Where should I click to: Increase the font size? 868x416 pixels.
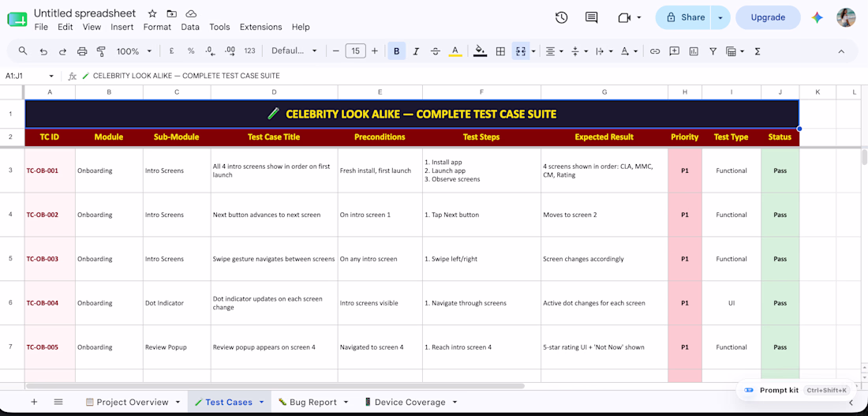click(x=375, y=51)
